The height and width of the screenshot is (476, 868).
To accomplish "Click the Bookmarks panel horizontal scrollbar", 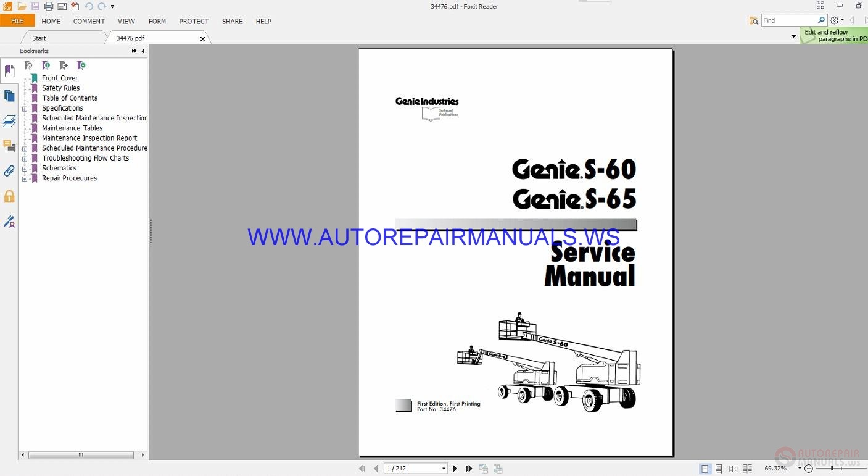I will [x=81, y=455].
